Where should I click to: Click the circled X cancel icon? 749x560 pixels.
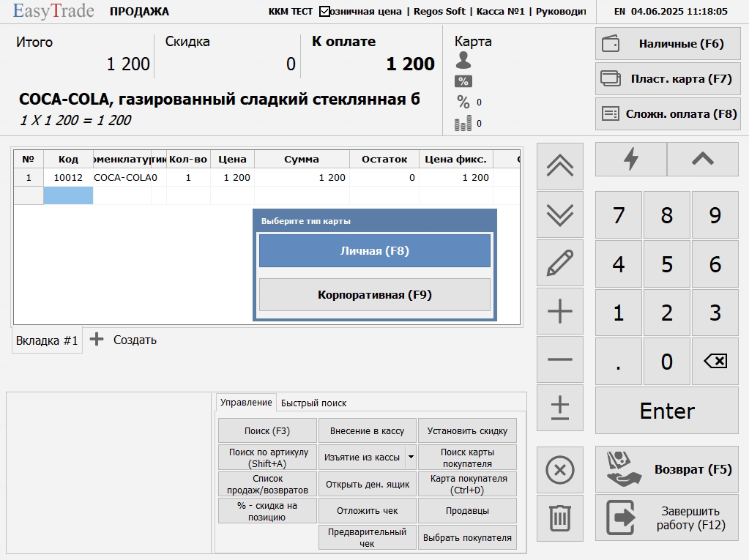point(560,470)
